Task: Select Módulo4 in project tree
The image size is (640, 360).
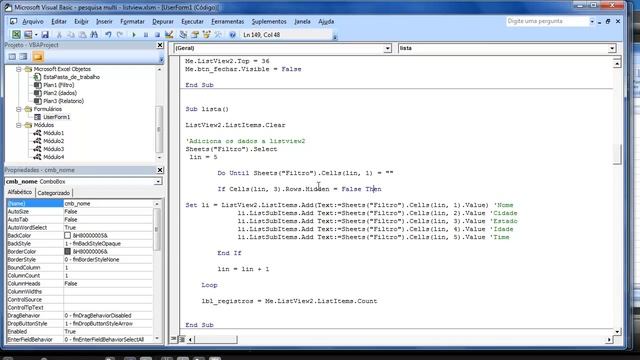Action: point(53,157)
